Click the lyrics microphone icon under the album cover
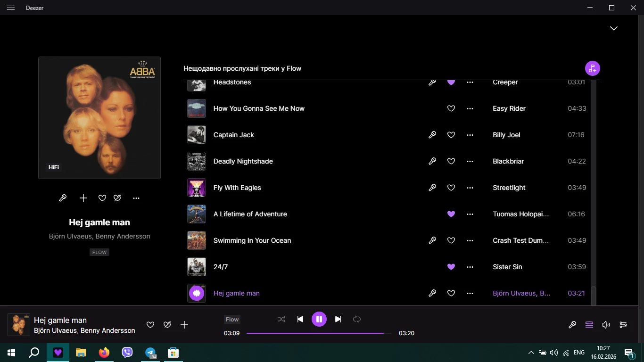The width and height of the screenshot is (644, 362). point(63,198)
